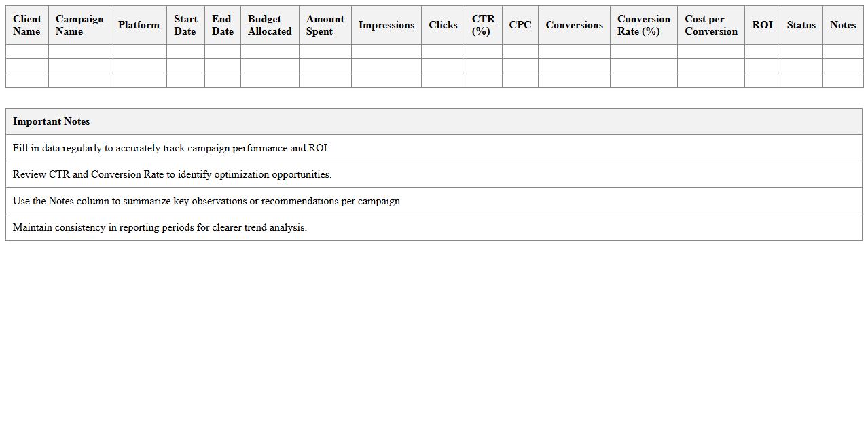868x441 pixels.
Task: Click the Notes column header
Action: (x=842, y=25)
